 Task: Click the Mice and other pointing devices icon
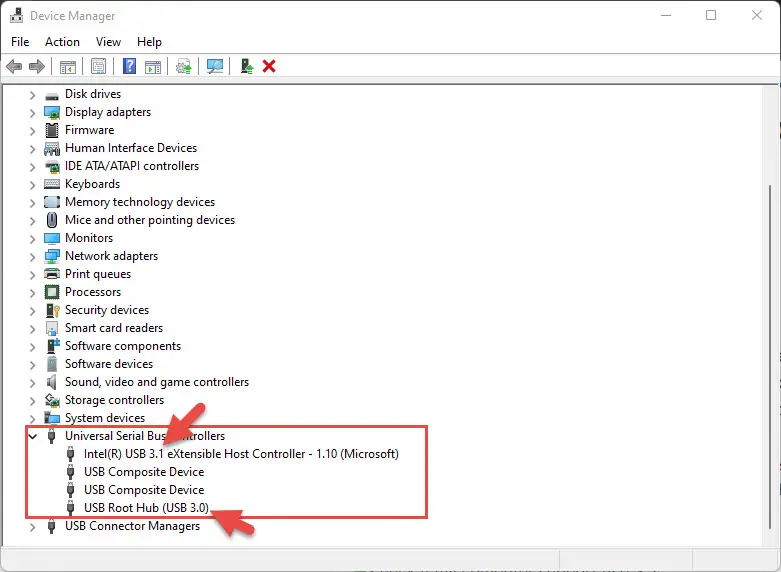pyautogui.click(x=52, y=220)
